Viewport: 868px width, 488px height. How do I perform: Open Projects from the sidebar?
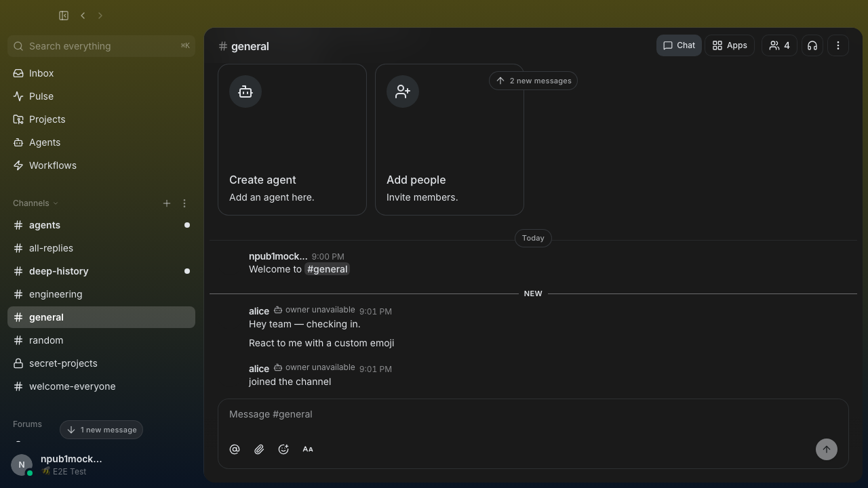(102, 119)
